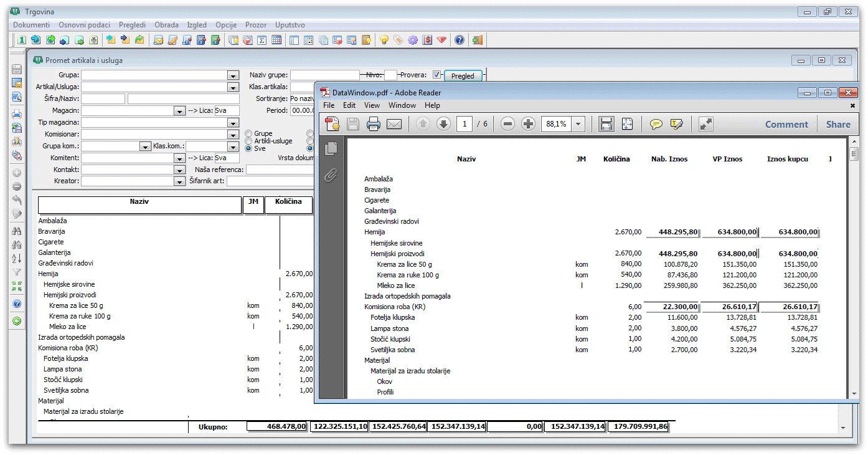The image size is (868, 455).
Task: Click the Pregled button
Action: 463,76
